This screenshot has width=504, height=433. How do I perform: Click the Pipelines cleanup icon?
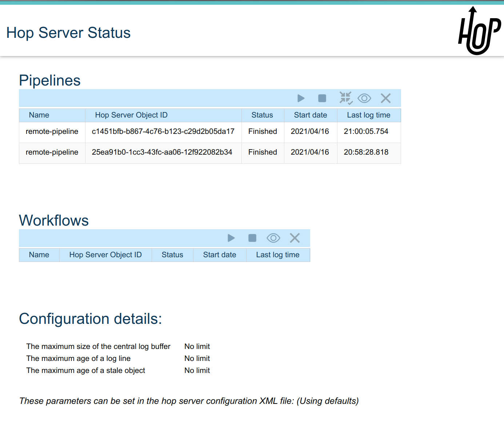pos(345,98)
